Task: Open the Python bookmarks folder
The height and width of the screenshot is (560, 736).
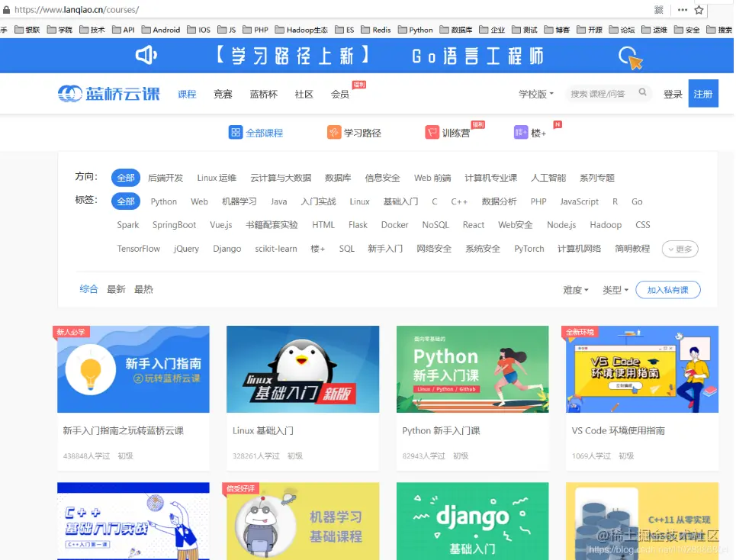Action: tap(416, 30)
